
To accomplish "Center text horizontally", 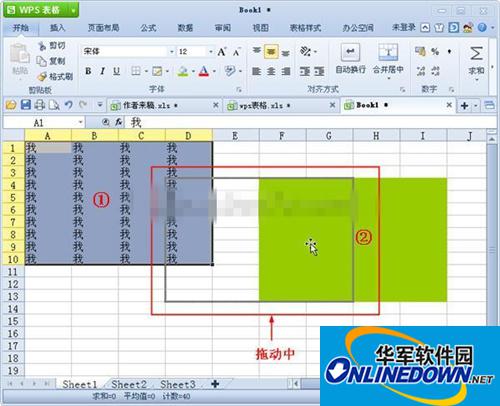I will (271, 71).
